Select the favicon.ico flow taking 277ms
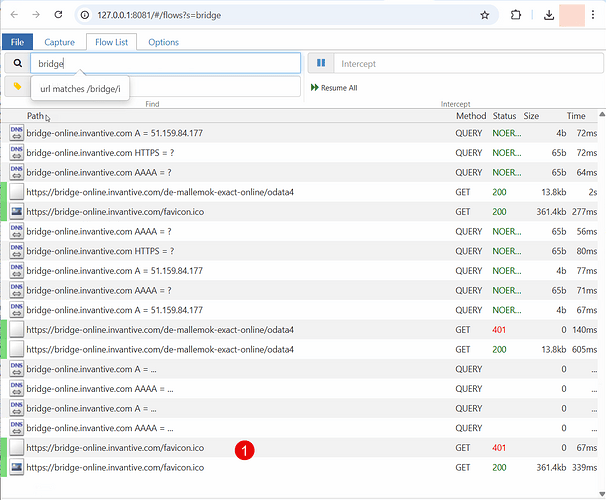This screenshot has width=606, height=500. click(x=300, y=212)
